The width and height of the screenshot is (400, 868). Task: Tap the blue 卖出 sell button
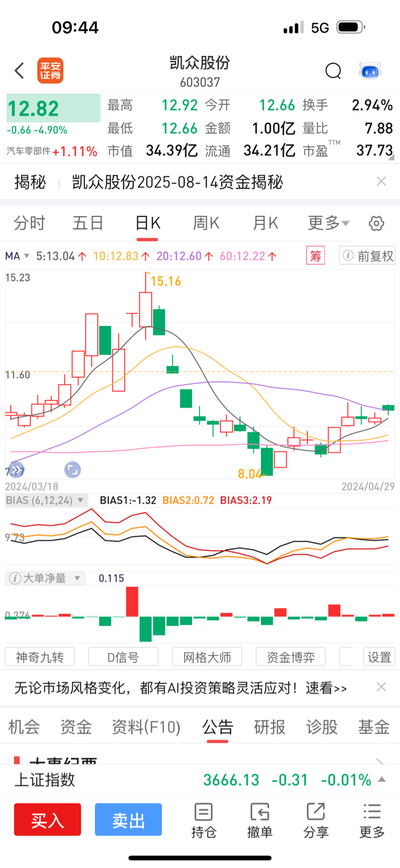(128, 820)
